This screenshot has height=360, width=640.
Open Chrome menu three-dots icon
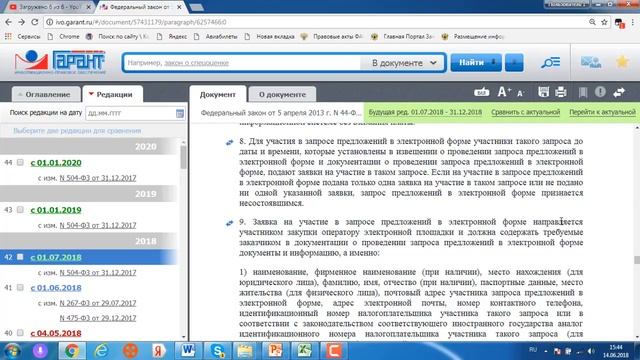coord(633,22)
